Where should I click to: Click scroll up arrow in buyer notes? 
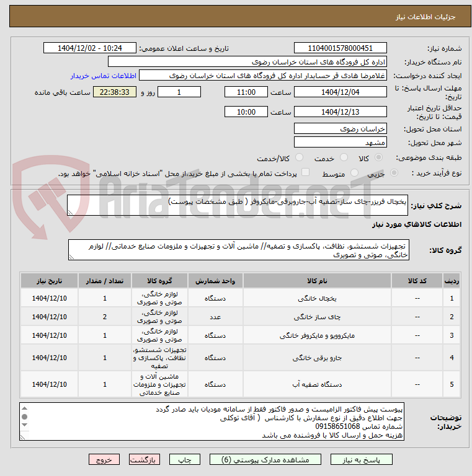(x=25, y=408)
